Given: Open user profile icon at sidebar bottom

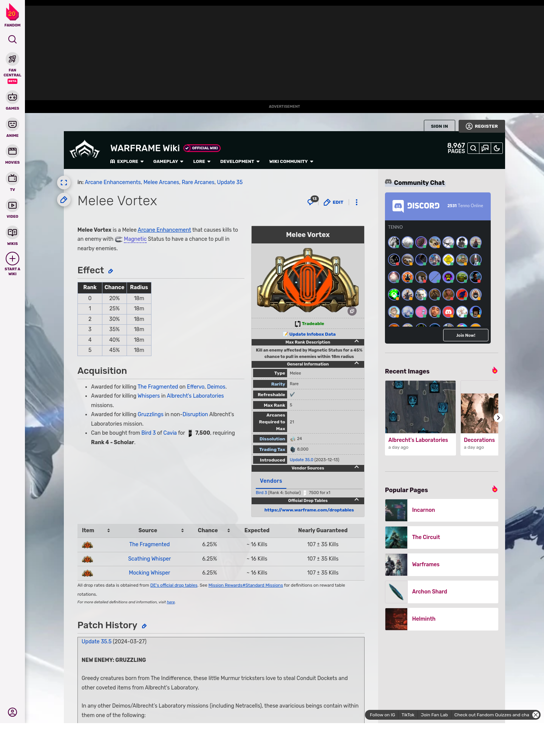Looking at the screenshot, I should pyautogui.click(x=12, y=712).
